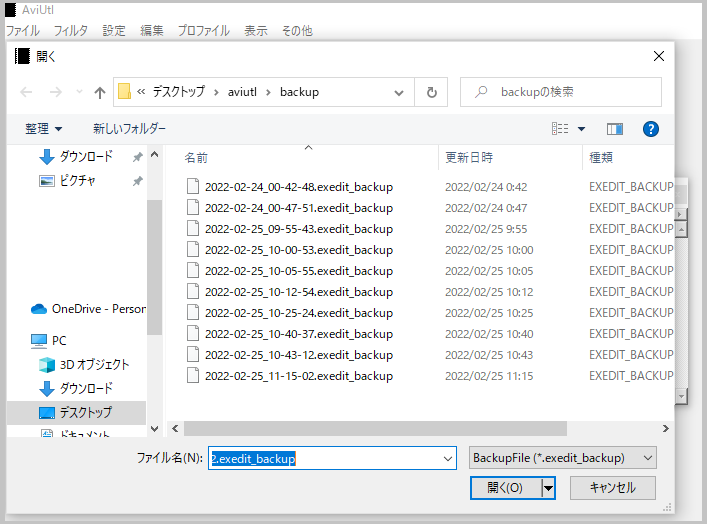The width and height of the screenshot is (707, 524).
Task: Click the horizontal scroll left arrow
Action: (175, 428)
